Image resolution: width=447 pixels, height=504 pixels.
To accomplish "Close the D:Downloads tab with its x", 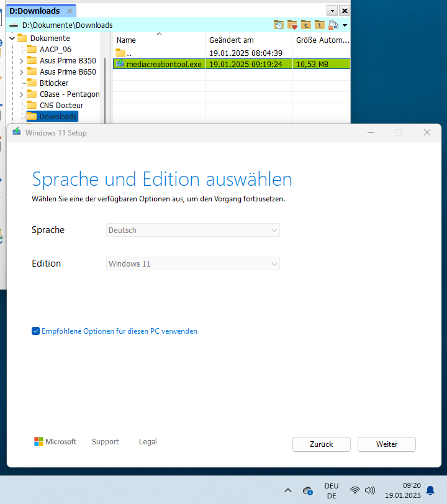I will 70,11.
